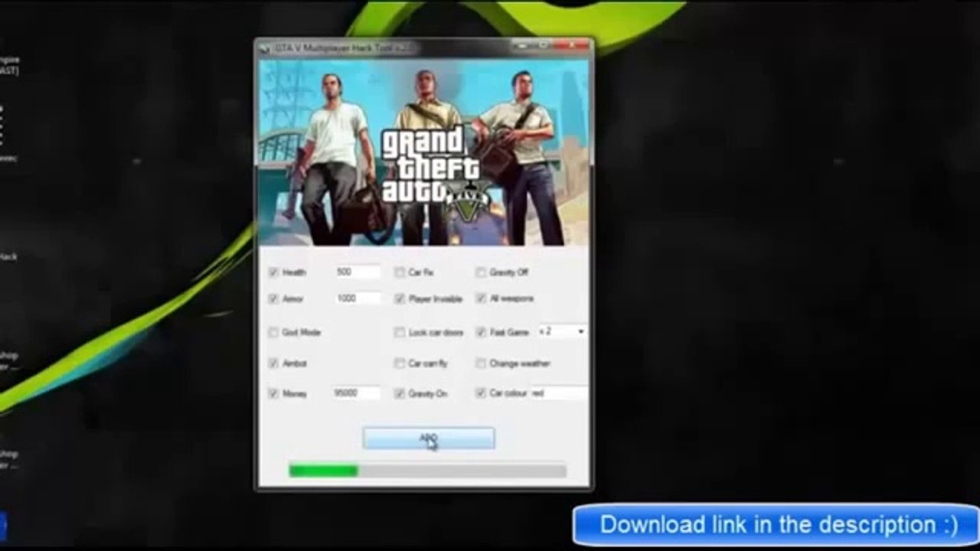
Task: Click the green progress bar
Action: [427, 471]
